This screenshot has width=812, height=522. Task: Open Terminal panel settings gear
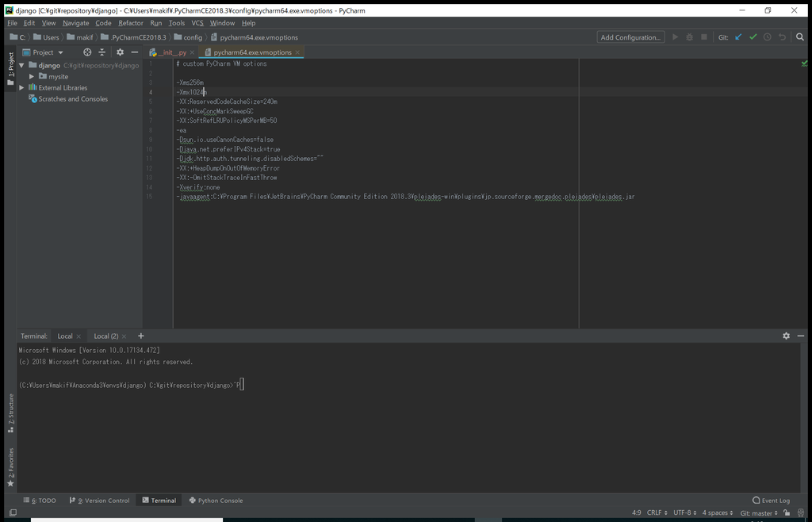[786, 336]
